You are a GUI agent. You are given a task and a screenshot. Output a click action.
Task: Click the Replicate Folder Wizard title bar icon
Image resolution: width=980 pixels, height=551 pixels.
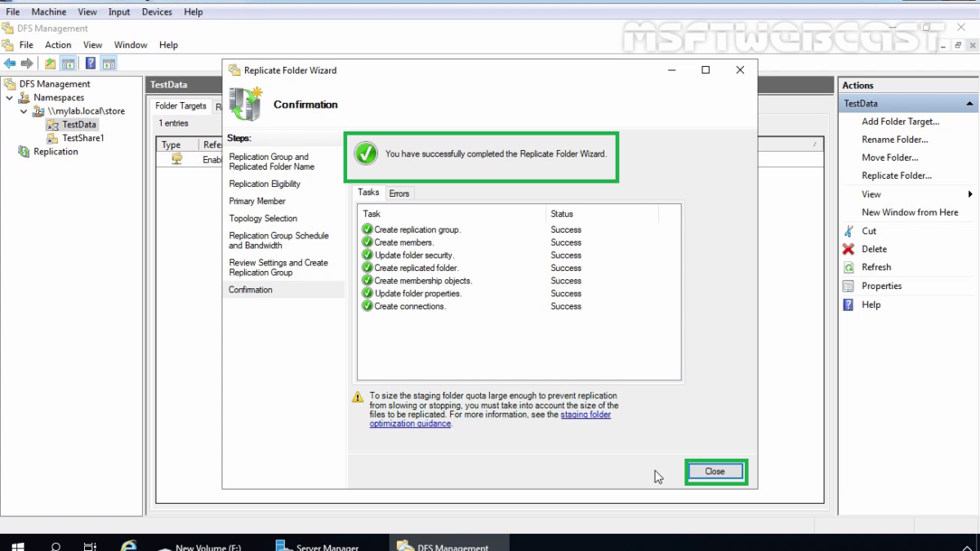(234, 70)
